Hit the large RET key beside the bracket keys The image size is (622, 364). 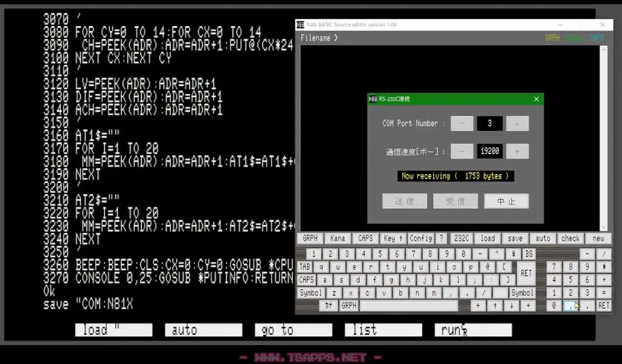click(x=526, y=273)
